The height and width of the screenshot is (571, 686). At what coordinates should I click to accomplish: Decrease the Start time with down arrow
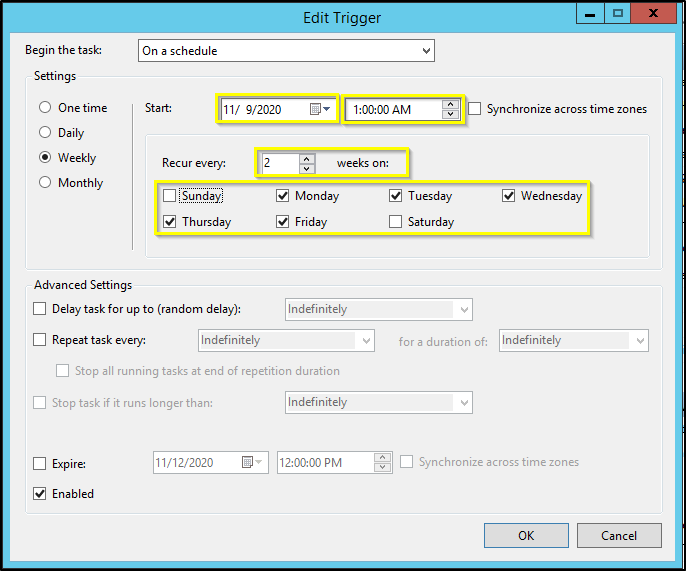tap(450, 114)
